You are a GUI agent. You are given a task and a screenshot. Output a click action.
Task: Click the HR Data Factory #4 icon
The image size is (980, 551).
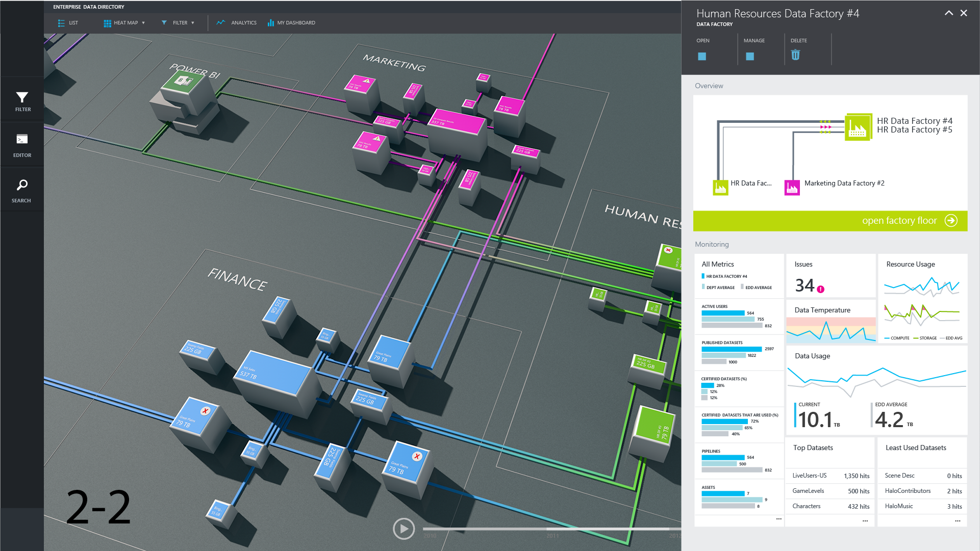[858, 127]
